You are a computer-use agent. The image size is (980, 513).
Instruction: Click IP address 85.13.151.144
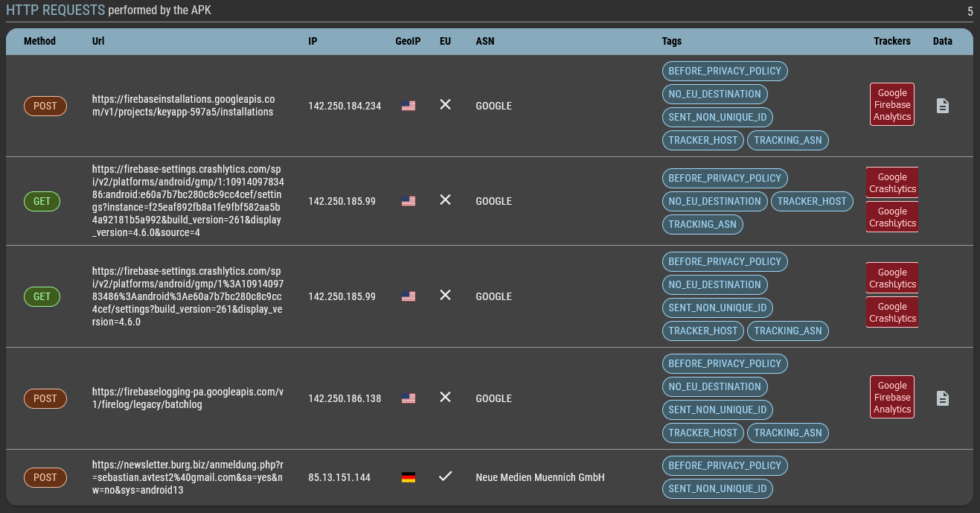(x=339, y=477)
